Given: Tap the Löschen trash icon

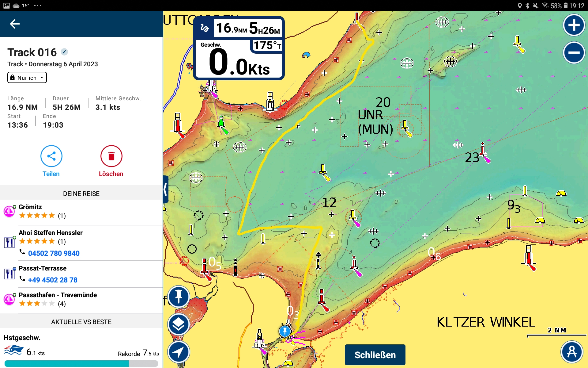Looking at the screenshot, I should (111, 156).
